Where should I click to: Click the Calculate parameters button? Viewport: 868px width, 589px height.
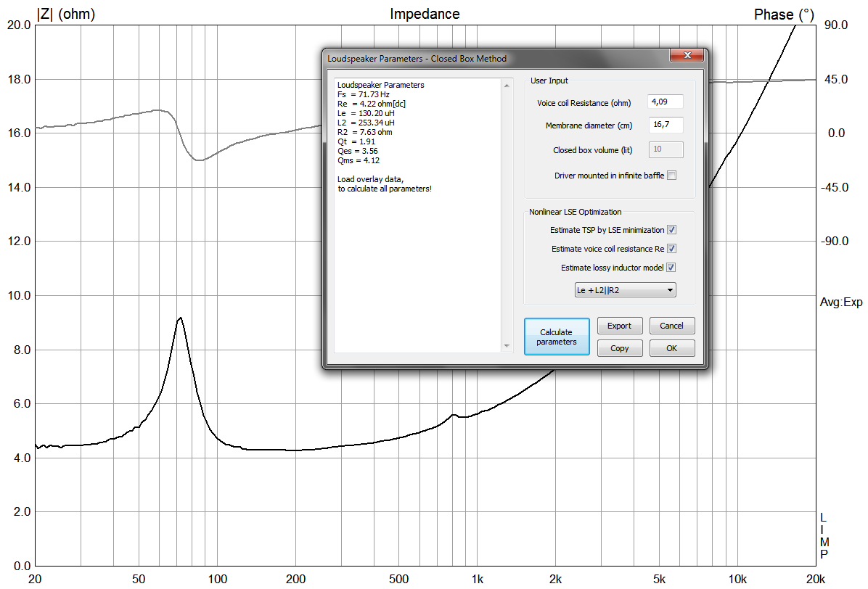click(x=557, y=337)
